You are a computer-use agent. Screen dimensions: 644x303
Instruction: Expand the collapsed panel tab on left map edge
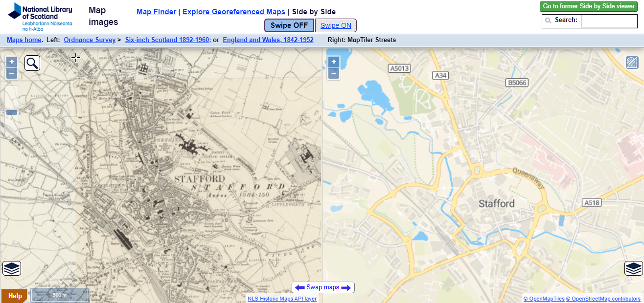[11, 111]
